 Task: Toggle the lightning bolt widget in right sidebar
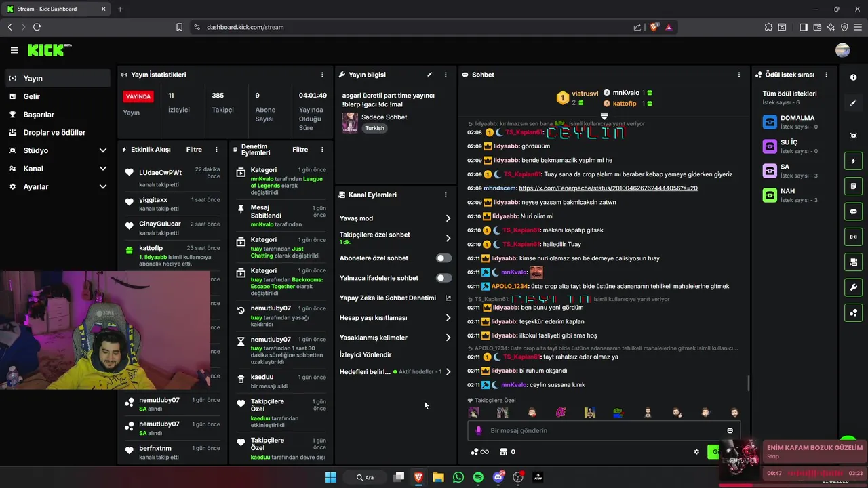point(853,161)
